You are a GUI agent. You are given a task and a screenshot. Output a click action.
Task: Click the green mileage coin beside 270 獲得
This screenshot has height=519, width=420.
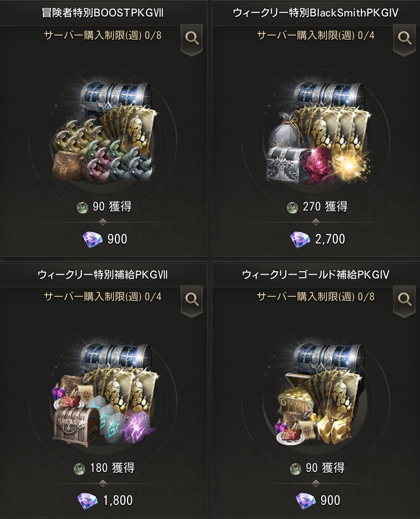(292, 208)
